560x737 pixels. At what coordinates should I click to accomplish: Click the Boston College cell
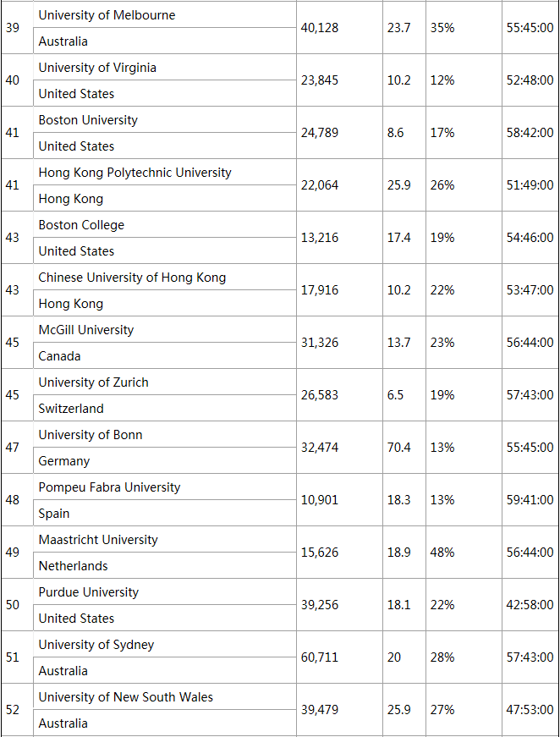pos(81,225)
